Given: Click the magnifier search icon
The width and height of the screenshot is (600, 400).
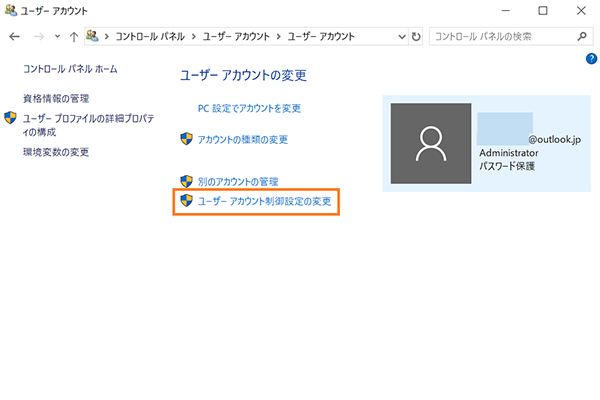Looking at the screenshot, I should click(582, 36).
